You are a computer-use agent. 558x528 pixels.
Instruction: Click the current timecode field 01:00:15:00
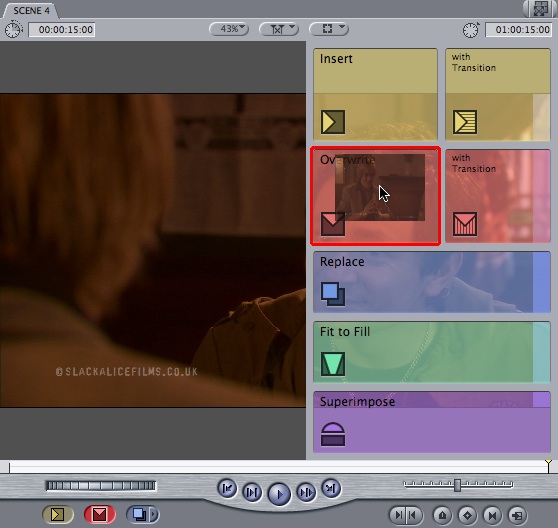(518, 30)
